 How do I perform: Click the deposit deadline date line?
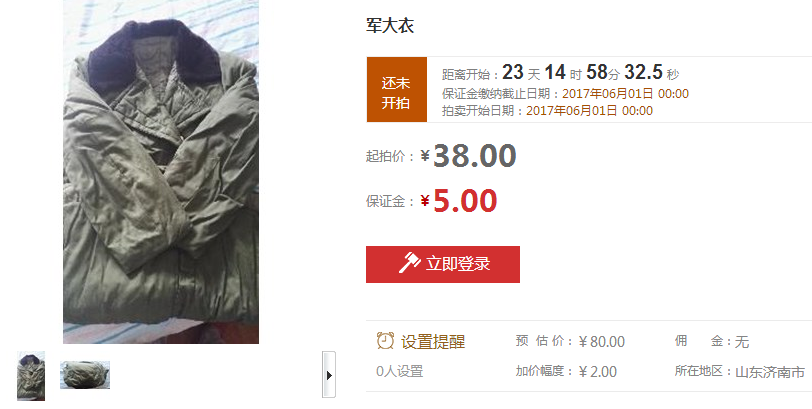pyautogui.click(x=565, y=94)
